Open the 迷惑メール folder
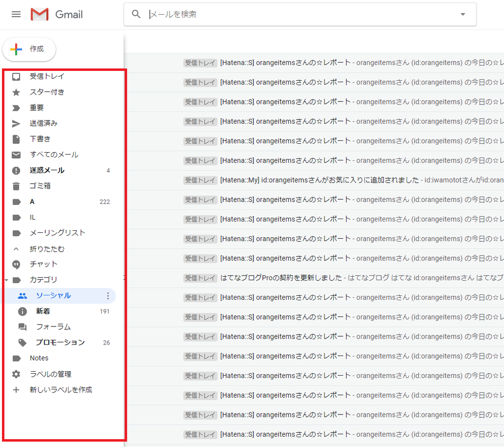Image resolution: width=504 pixels, height=447 pixels. (47, 170)
